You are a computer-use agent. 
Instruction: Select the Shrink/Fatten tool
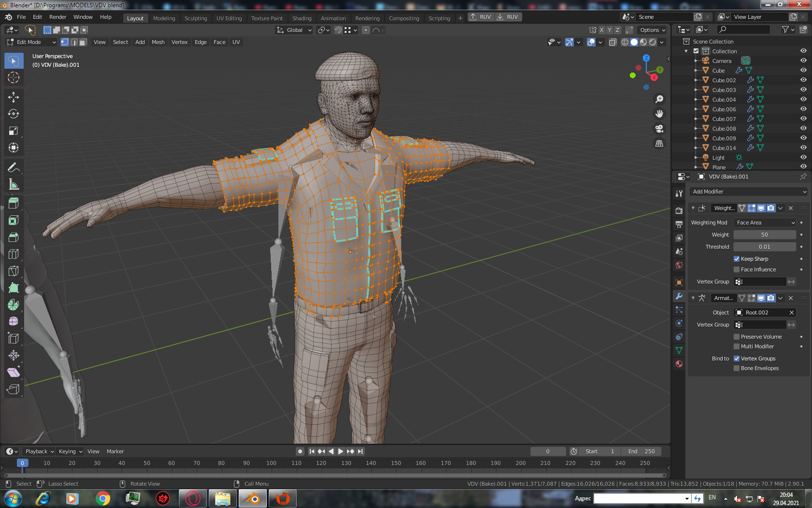[x=14, y=356]
